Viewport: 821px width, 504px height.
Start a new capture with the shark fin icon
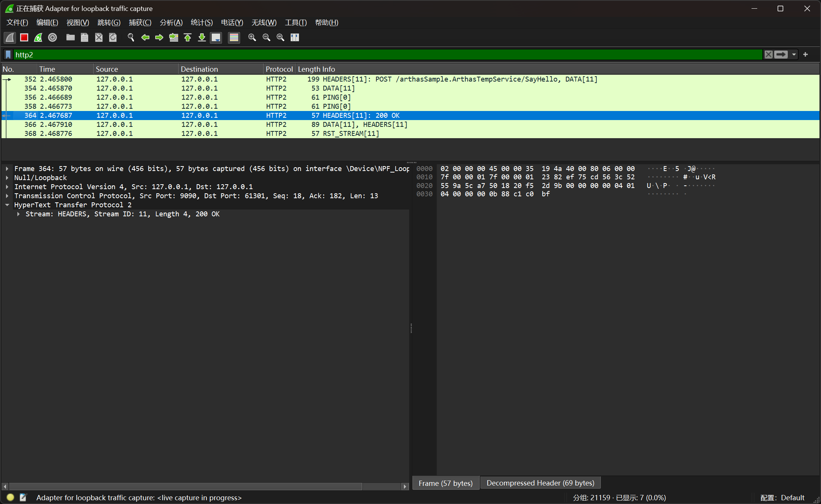coord(10,37)
